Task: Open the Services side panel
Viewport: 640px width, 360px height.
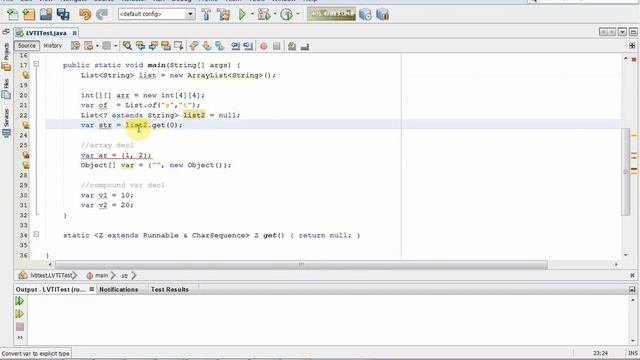Action: (x=6, y=122)
